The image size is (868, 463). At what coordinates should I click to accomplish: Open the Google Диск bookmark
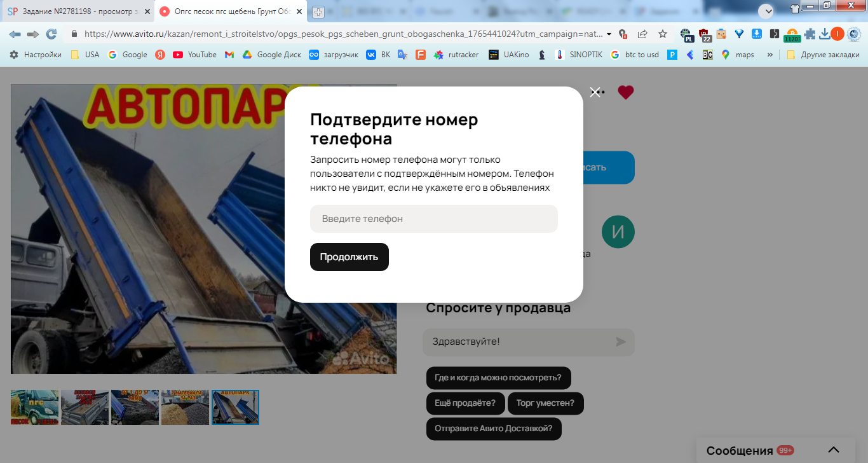tap(272, 55)
